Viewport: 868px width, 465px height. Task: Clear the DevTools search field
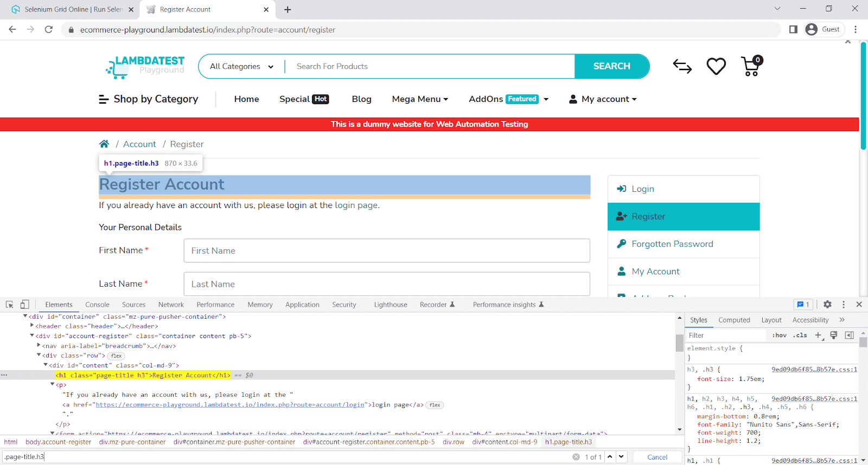point(576,457)
